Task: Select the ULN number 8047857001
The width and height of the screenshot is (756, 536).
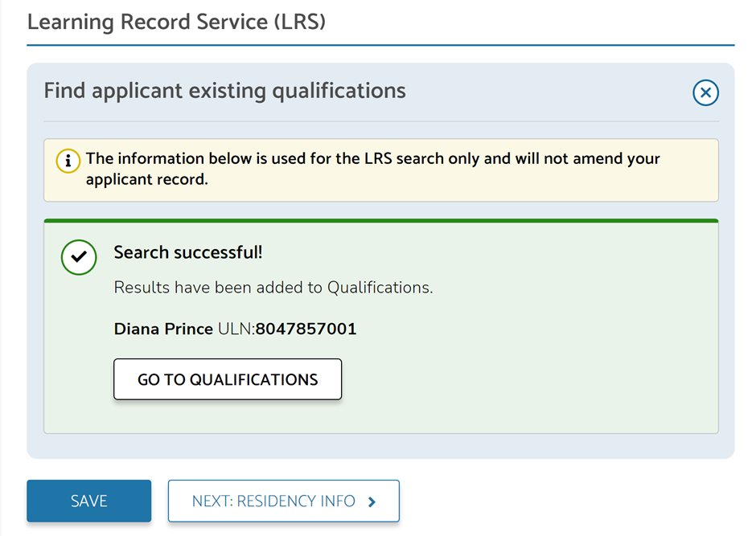Action: tap(306, 329)
